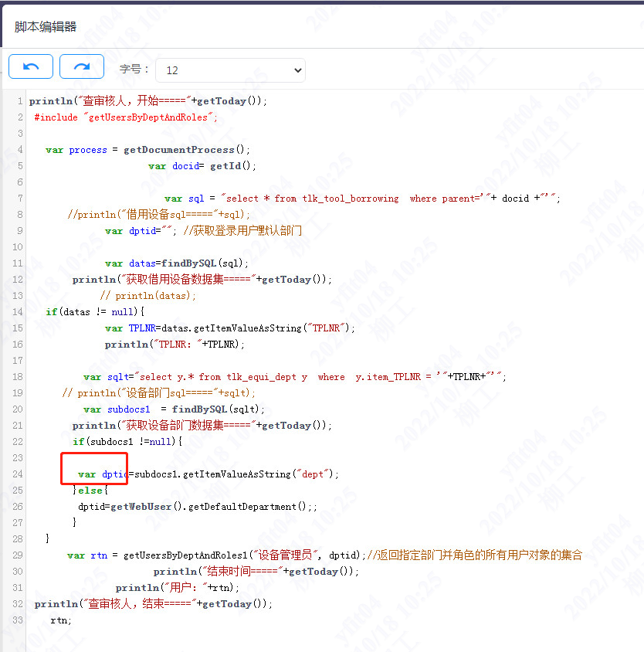Viewport: 644px width, 652px height.
Task: Click line number 17 in the gutter
Action: pos(18,361)
